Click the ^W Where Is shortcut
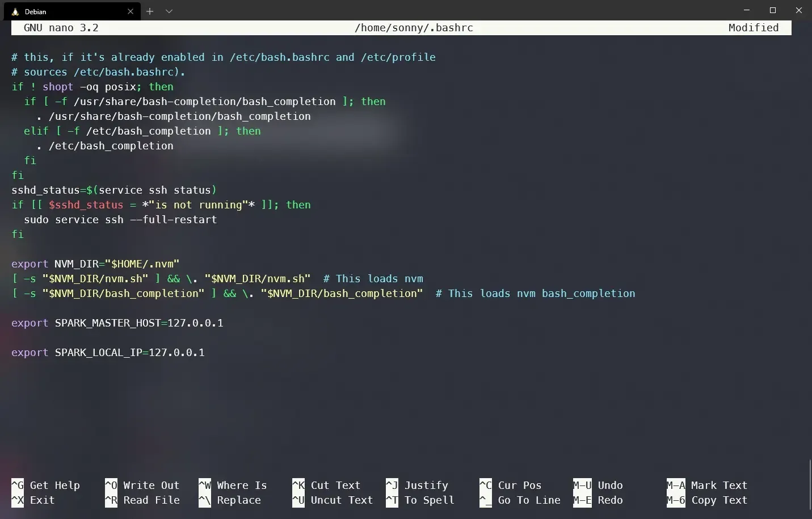The width and height of the screenshot is (812, 519). click(x=233, y=485)
